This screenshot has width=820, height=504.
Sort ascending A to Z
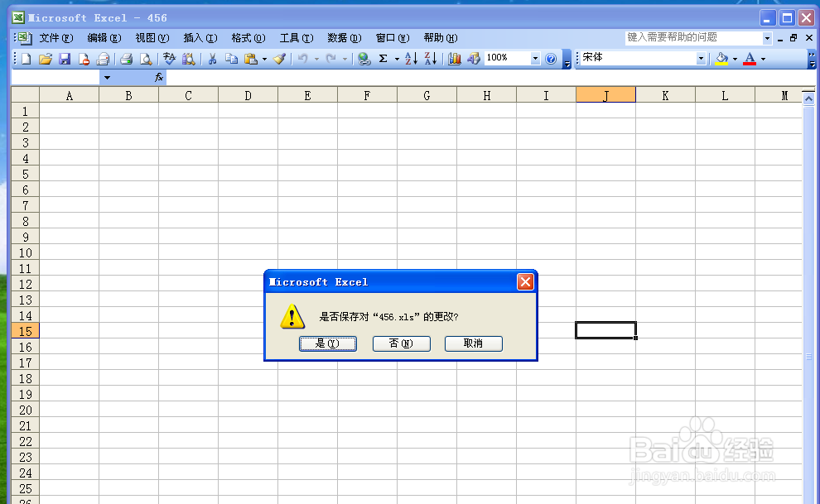coord(412,59)
